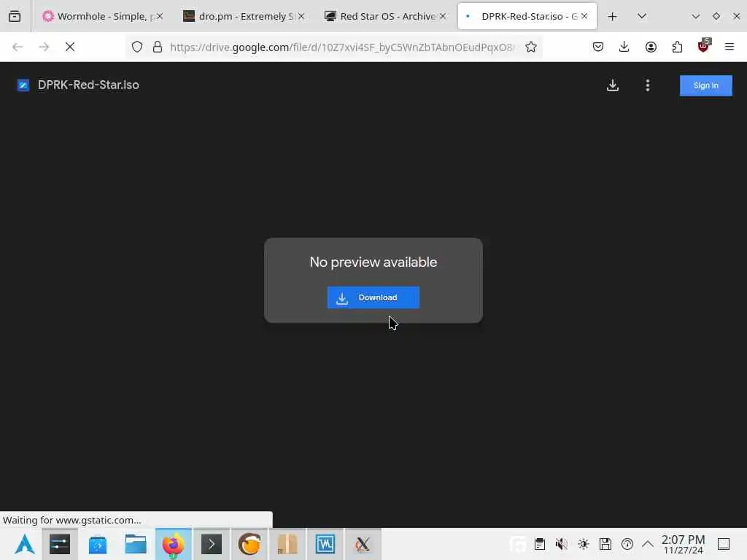This screenshot has width=747, height=560.
Task: Open uBlock Origin extension popup
Action: [x=704, y=46]
